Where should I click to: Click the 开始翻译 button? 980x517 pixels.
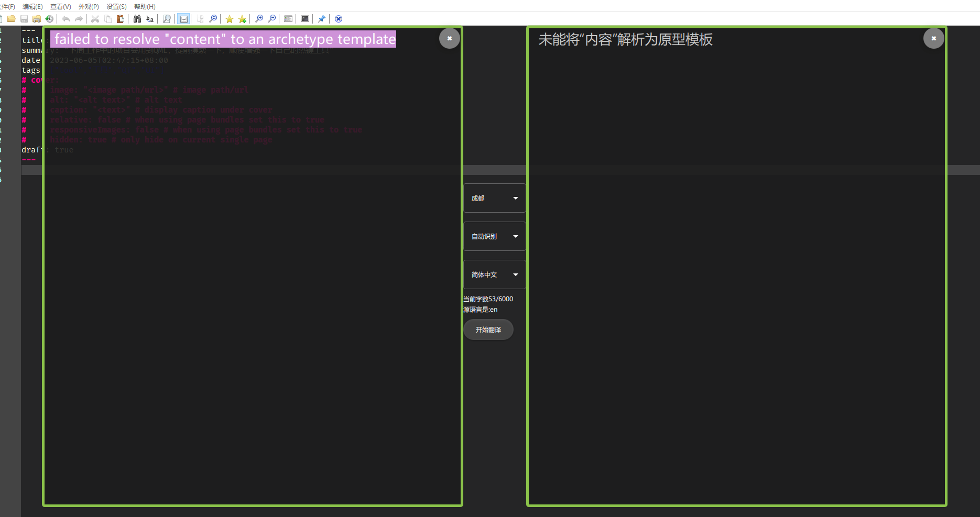tap(488, 329)
